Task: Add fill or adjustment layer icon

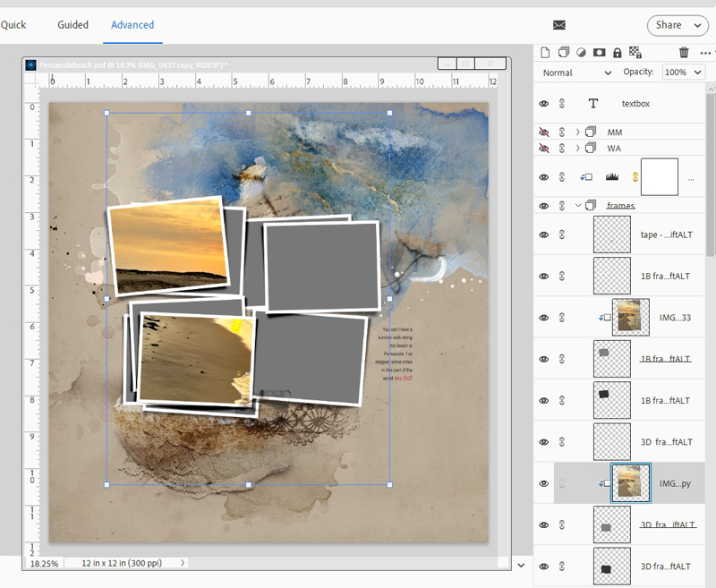Action: [x=581, y=53]
